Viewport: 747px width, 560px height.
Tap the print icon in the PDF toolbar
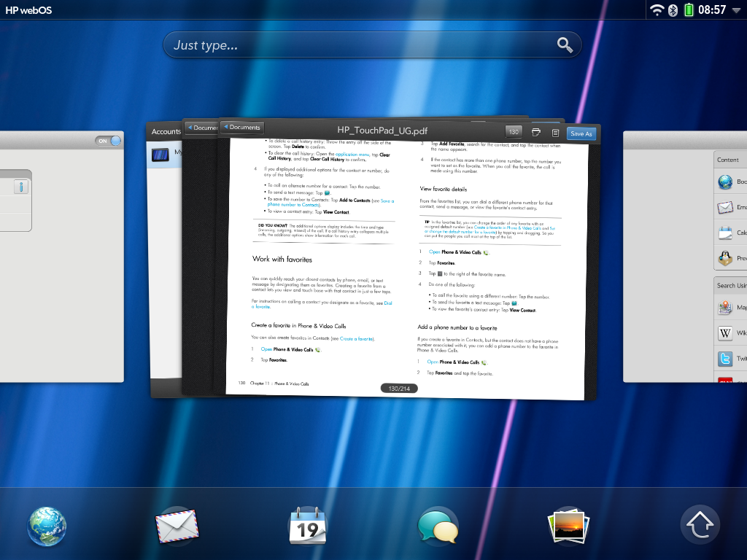pyautogui.click(x=536, y=133)
